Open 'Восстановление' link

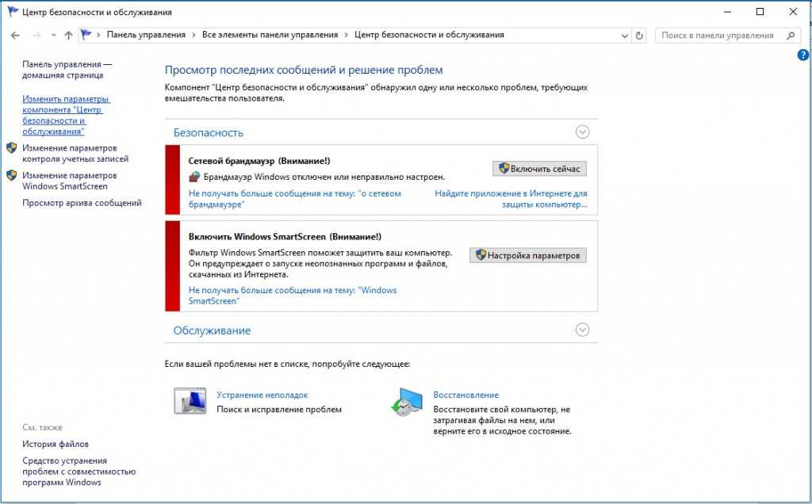(466, 395)
